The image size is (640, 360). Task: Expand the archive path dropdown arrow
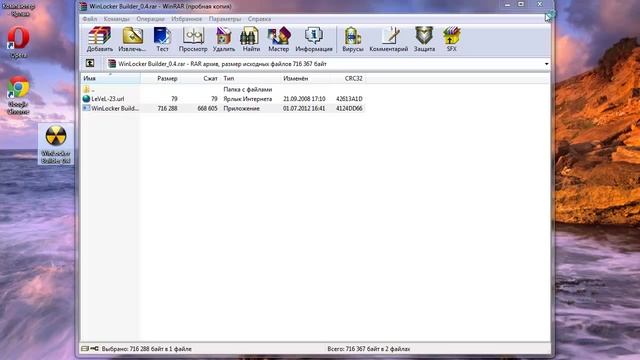546,64
